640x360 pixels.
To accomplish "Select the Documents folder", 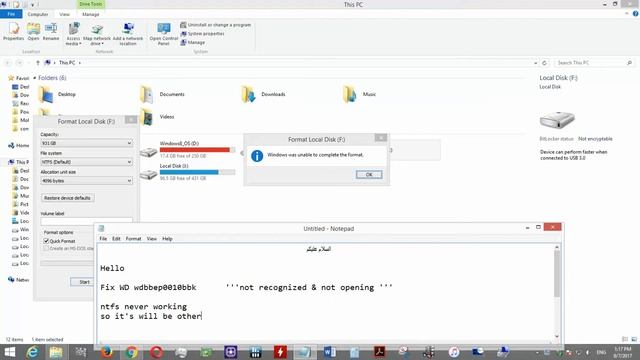I will click(x=162, y=94).
